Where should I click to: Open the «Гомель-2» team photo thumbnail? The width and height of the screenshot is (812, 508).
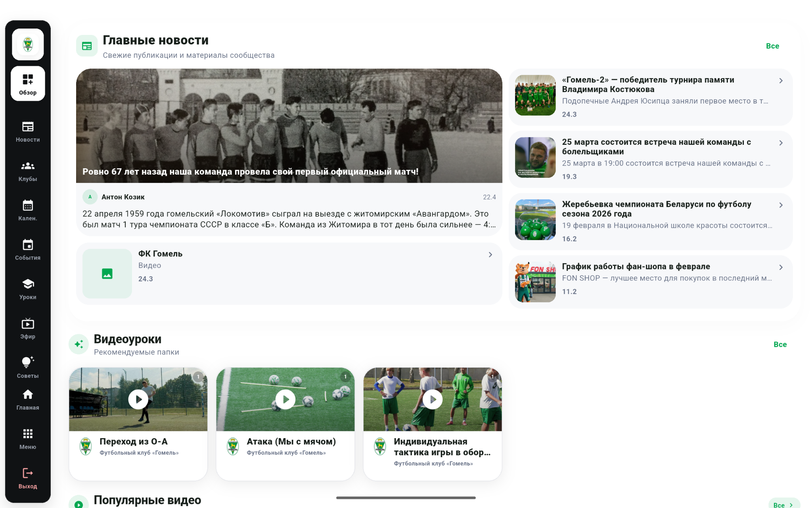535,95
